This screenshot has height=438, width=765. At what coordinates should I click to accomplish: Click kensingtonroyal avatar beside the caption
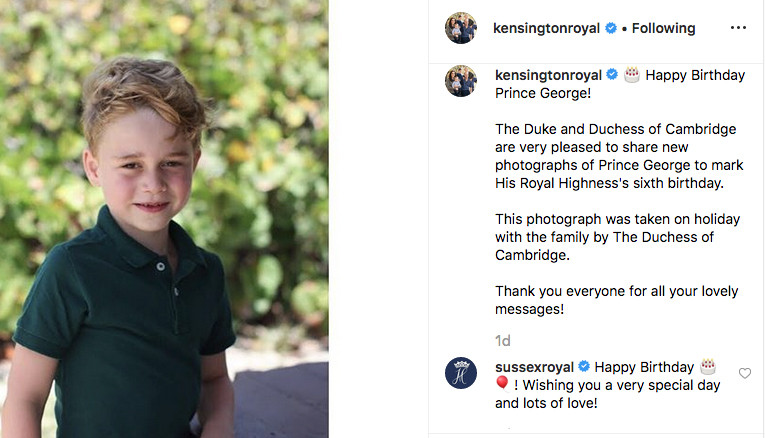(460, 82)
